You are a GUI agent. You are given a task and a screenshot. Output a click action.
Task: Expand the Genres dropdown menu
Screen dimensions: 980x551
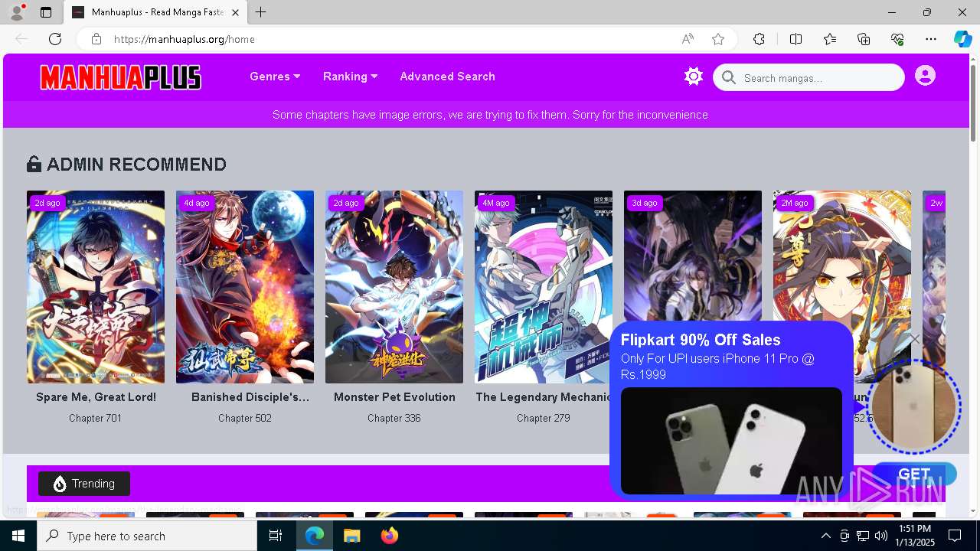coord(275,77)
